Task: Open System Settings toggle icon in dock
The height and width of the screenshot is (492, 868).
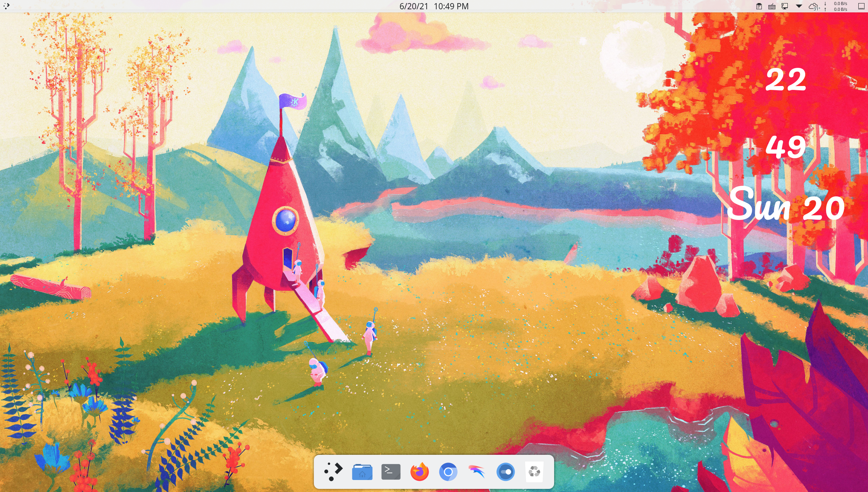Action: (x=505, y=471)
